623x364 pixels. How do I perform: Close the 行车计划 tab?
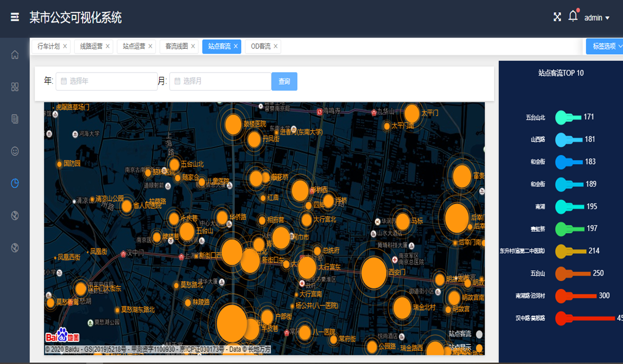[x=65, y=47]
